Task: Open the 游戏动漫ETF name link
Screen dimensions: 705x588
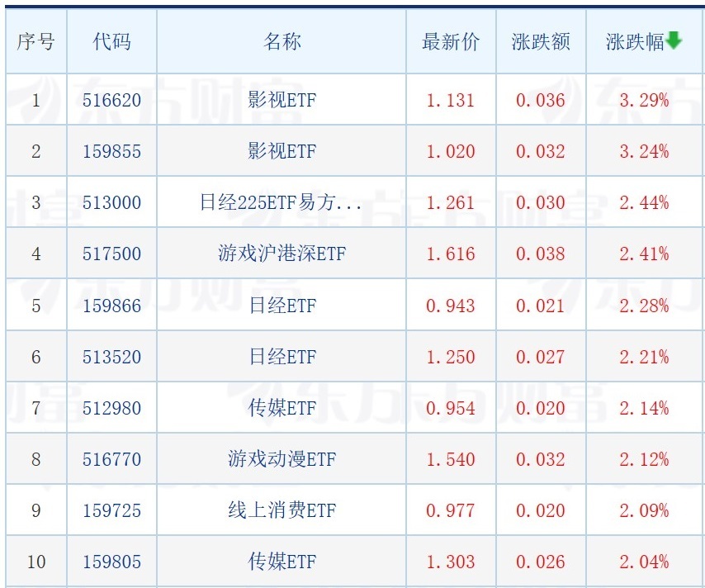Action: pyautogui.click(x=282, y=459)
